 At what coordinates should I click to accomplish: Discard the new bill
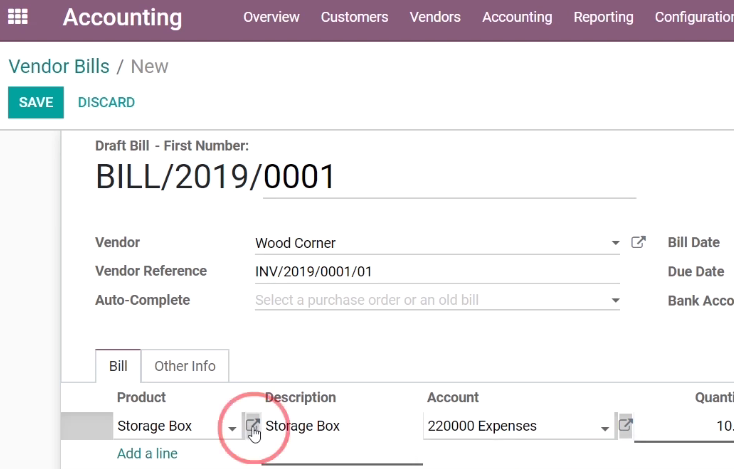tap(106, 102)
